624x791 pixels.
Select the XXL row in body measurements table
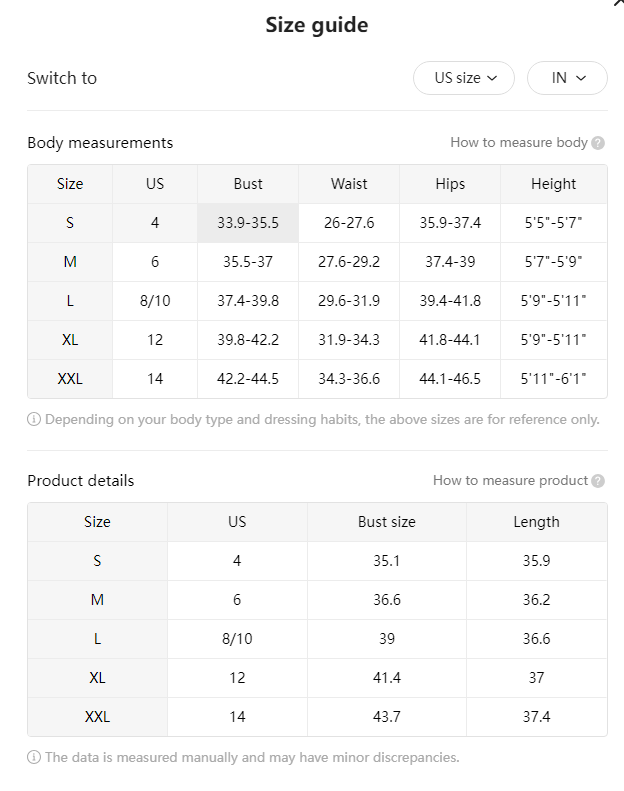pos(317,379)
